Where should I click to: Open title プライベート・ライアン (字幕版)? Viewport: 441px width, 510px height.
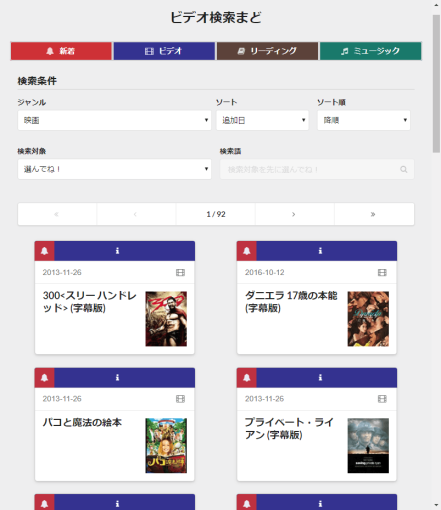(x=289, y=429)
